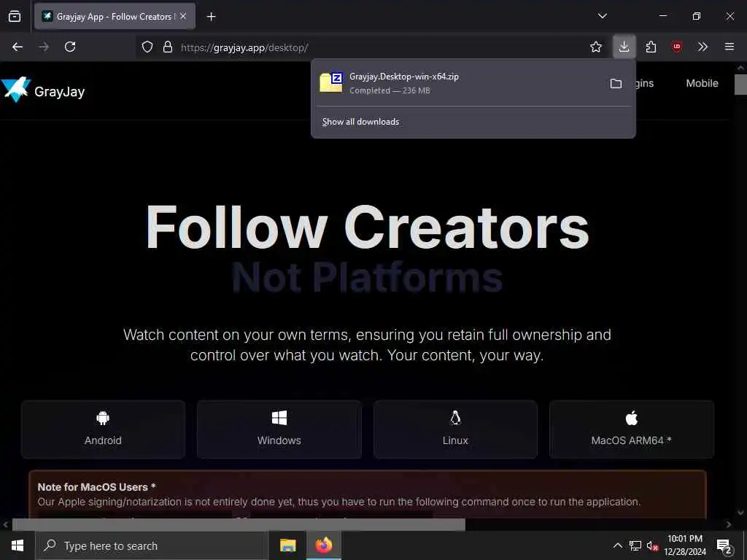Click the vertical scrollbar thumb

pos(740,85)
